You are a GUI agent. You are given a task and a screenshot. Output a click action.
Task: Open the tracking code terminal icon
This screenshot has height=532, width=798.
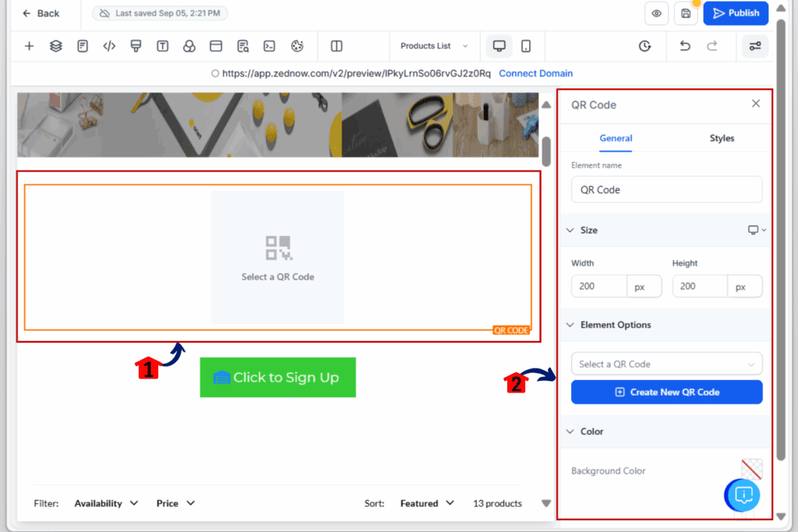click(269, 46)
